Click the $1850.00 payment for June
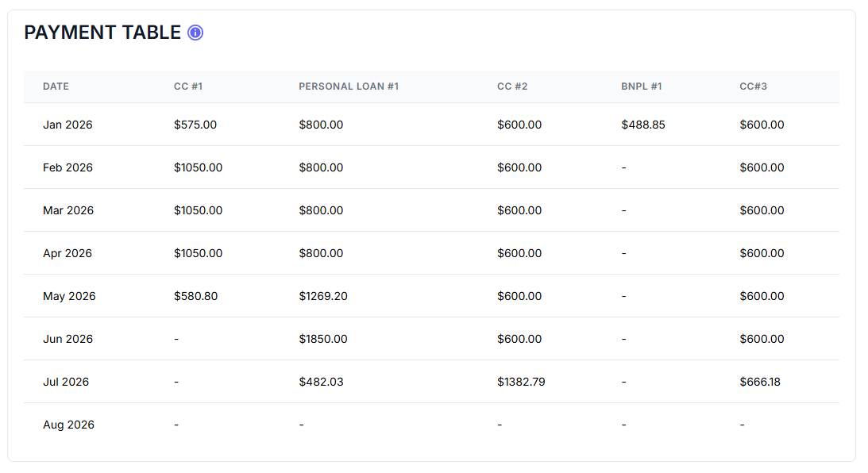Image resolution: width=868 pixels, height=473 pixels. point(323,339)
